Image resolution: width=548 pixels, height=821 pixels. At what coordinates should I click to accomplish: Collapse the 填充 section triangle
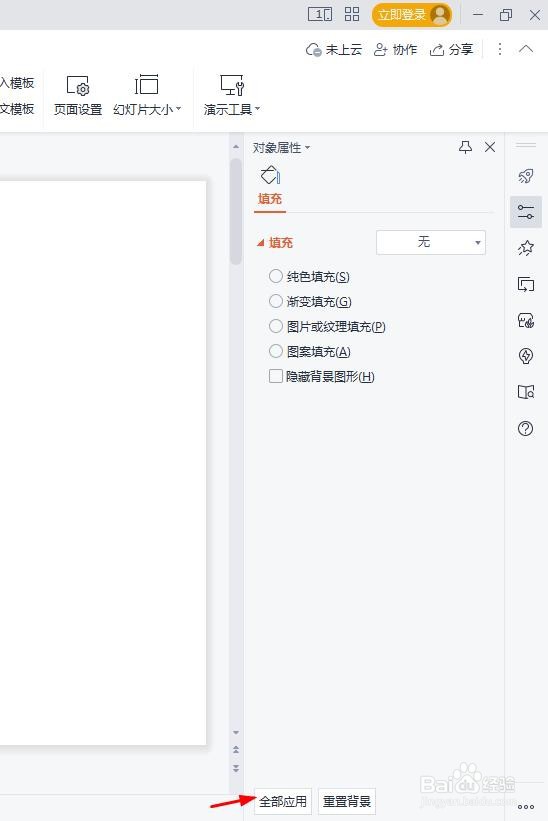click(260, 243)
